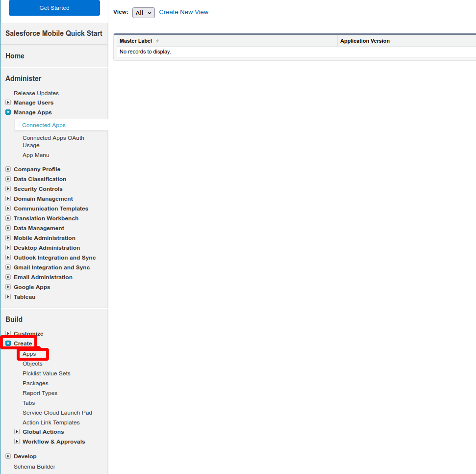Screen dimensions: 476x474
Task: Open Salesforce Mobile Quick Start
Action: point(54,33)
